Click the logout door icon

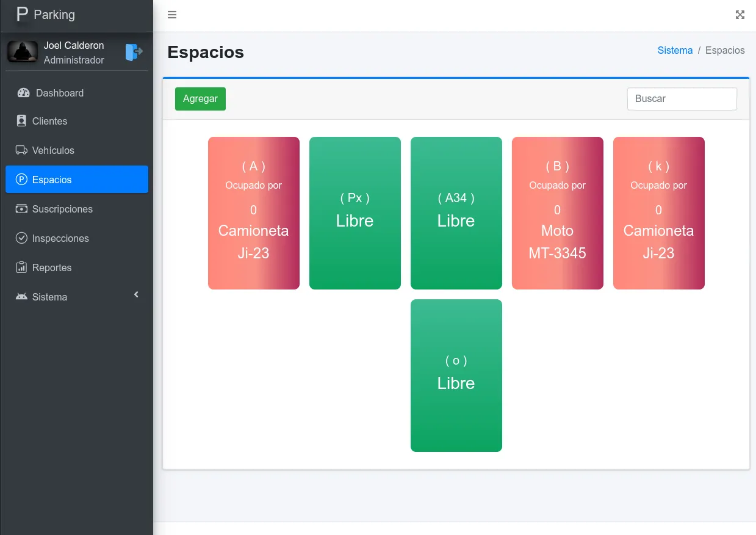click(134, 53)
